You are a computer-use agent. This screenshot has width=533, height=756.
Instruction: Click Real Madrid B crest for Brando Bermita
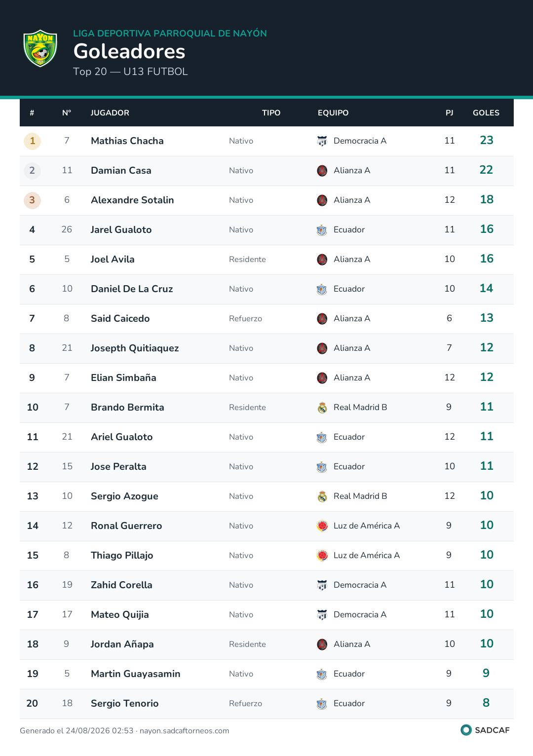point(322,408)
